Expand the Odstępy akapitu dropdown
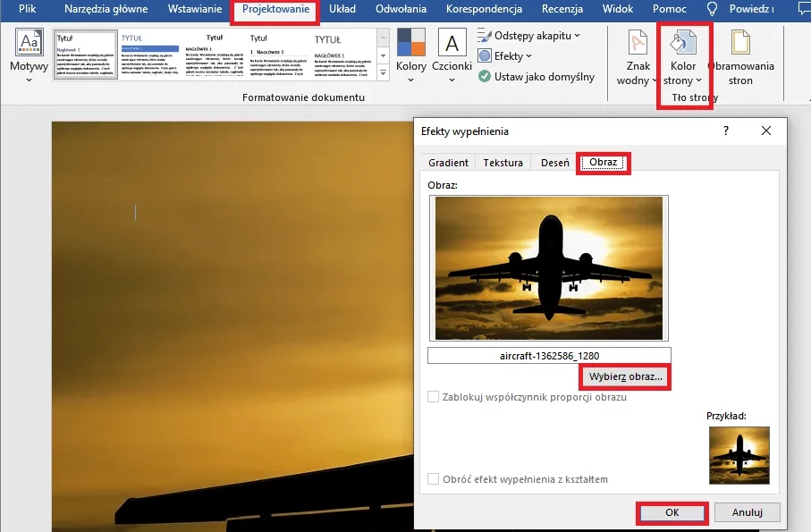This screenshot has width=811, height=532. (x=528, y=36)
